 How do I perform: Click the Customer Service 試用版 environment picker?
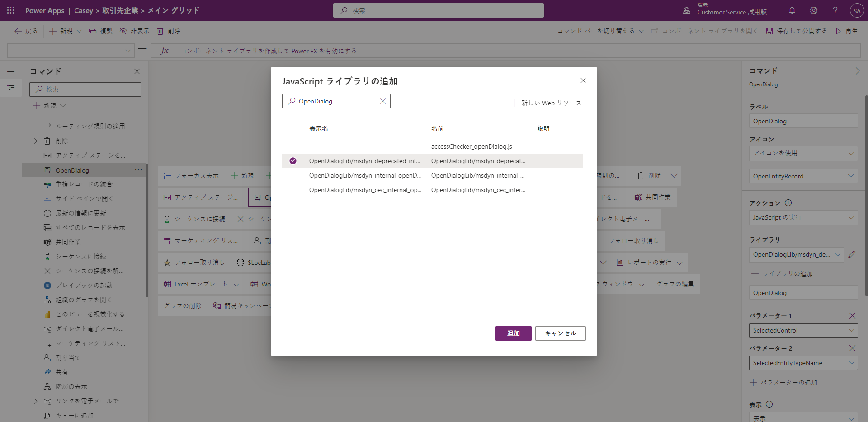tap(725, 9)
